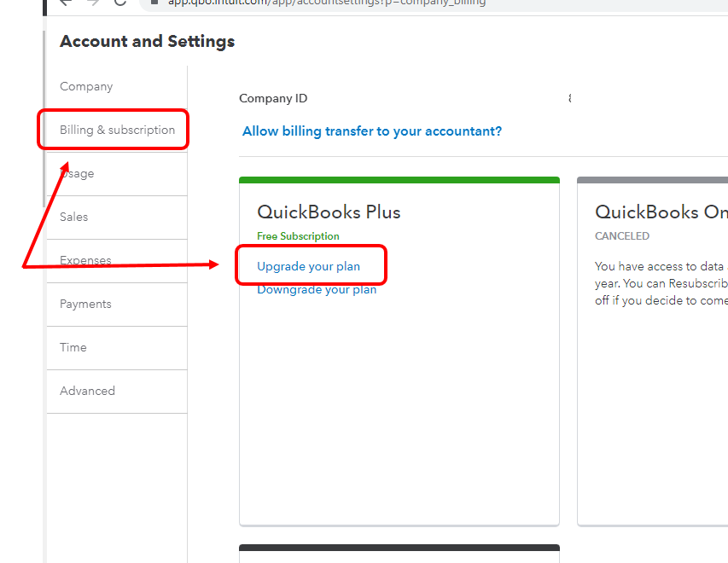The image size is (728, 563).
Task: Click the Downgrade your plan link
Action: [x=317, y=289]
